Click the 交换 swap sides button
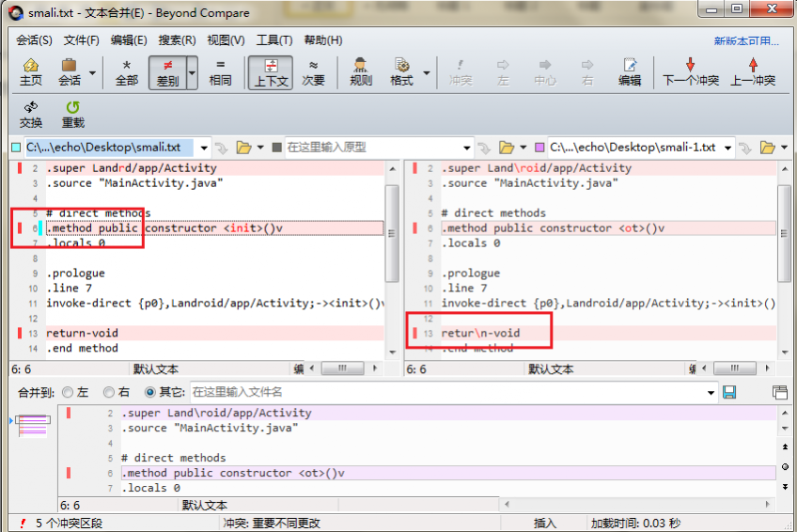 pos(30,115)
